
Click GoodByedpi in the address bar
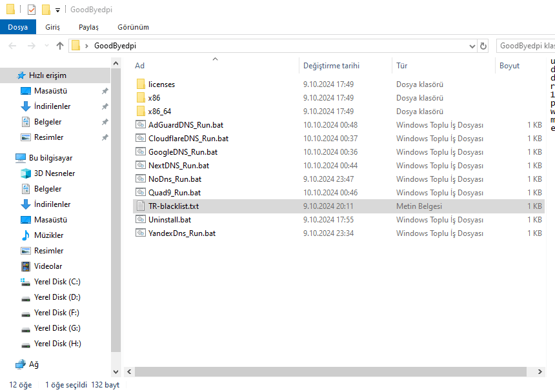tap(115, 46)
